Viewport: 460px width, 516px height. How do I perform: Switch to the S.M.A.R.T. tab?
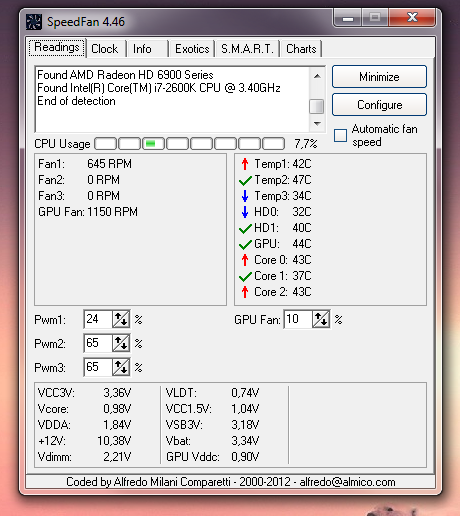point(247,49)
